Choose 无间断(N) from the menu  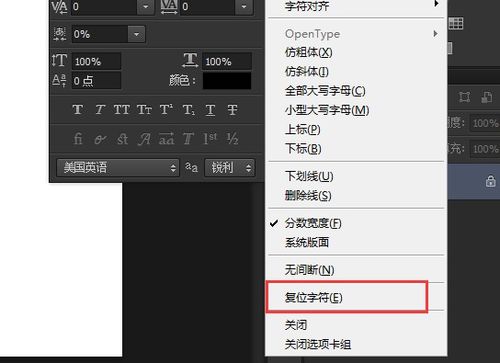tap(356, 270)
